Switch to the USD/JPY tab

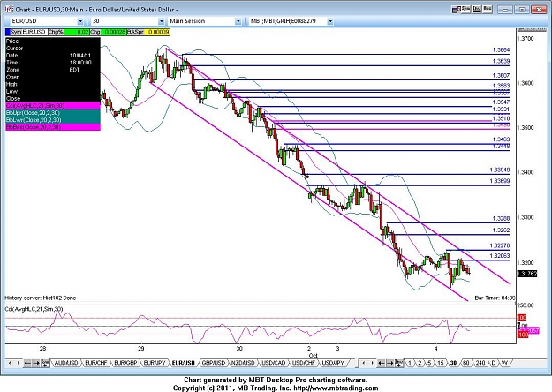click(333, 363)
